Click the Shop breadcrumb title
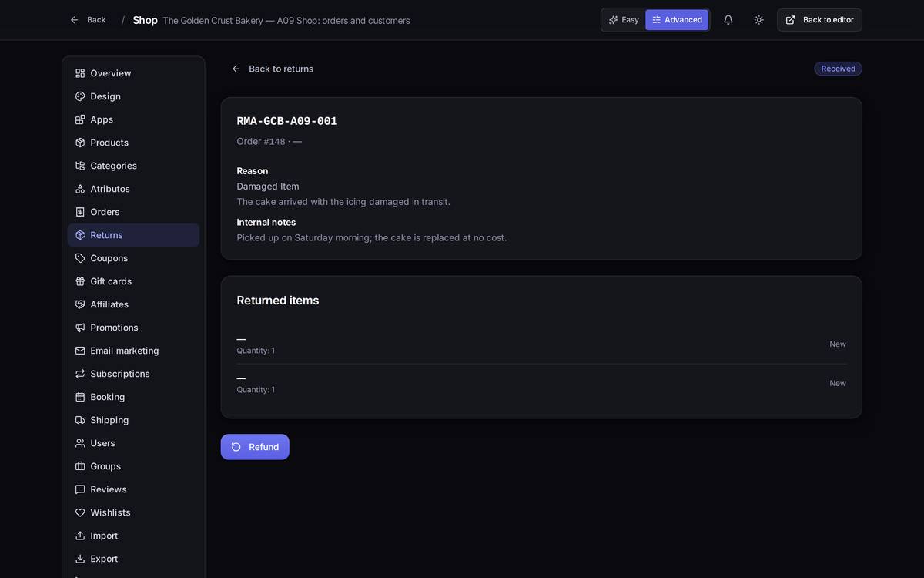 tap(145, 20)
